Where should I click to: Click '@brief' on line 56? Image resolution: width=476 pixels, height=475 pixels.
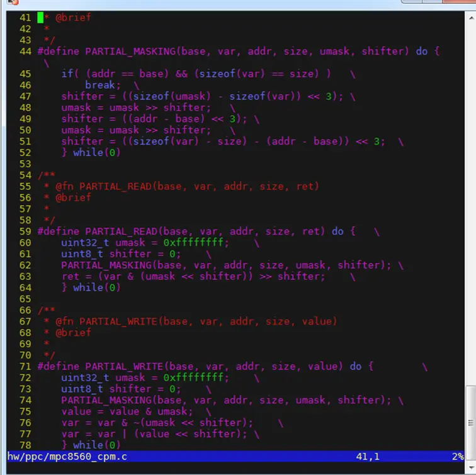pos(73,198)
